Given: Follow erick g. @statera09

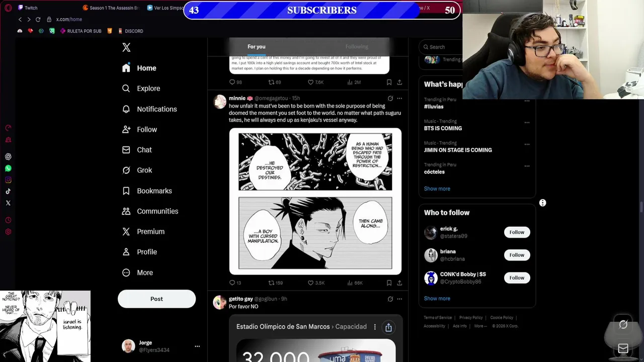Looking at the screenshot, I should 517,232.
